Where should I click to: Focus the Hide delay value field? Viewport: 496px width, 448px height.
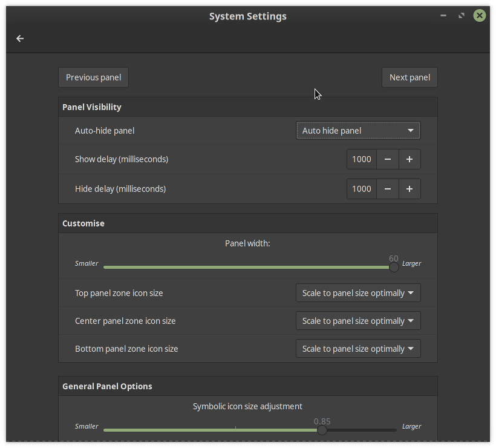362,189
